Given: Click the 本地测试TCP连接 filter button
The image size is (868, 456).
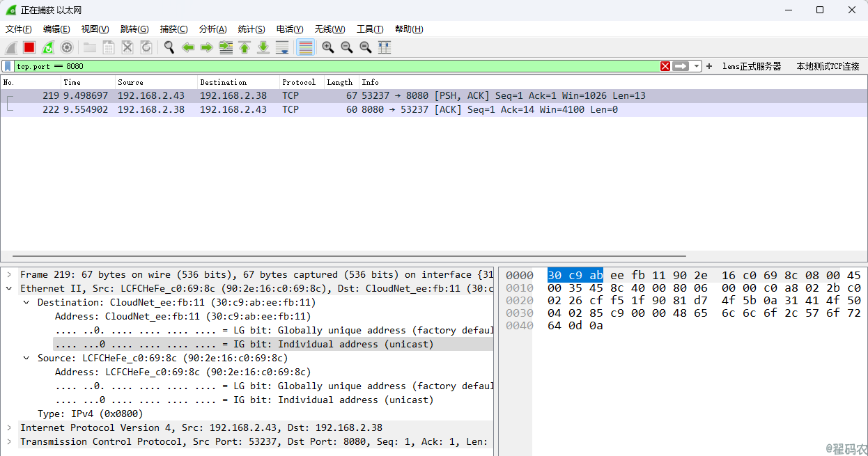Looking at the screenshot, I should [828, 66].
